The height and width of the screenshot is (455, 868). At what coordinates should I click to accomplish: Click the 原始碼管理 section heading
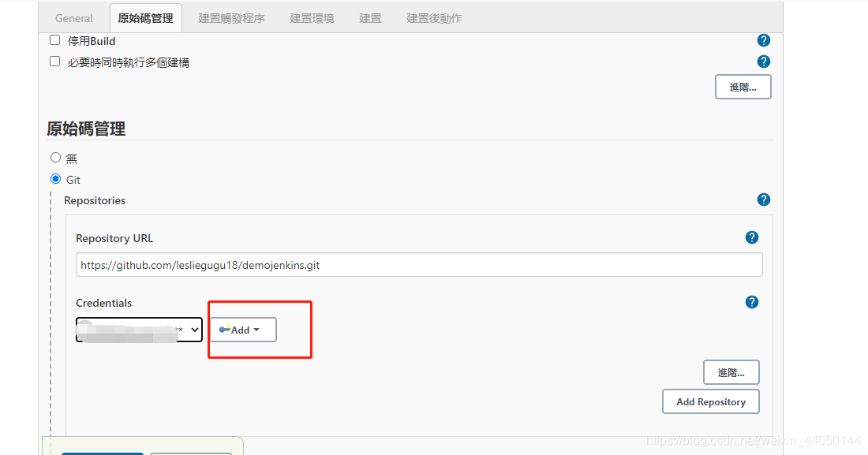[x=86, y=129]
